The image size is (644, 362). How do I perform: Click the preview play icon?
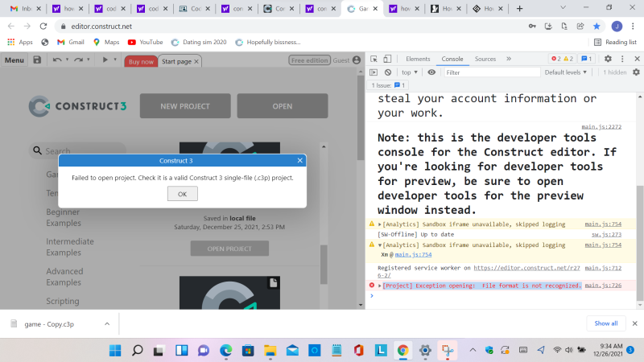click(x=105, y=60)
